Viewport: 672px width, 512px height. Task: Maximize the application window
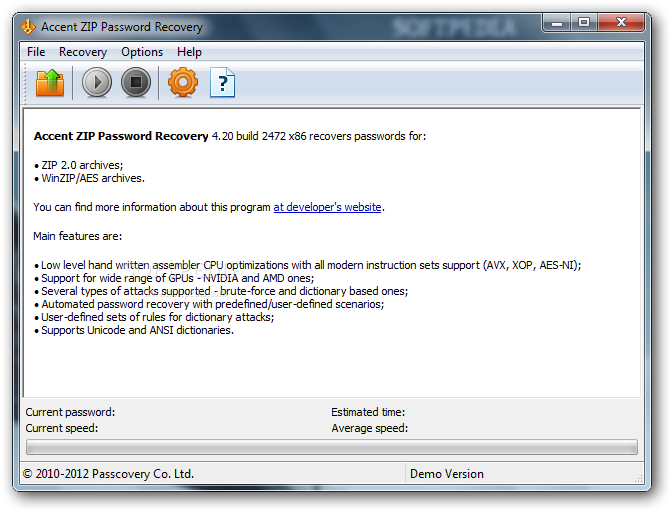[583, 22]
